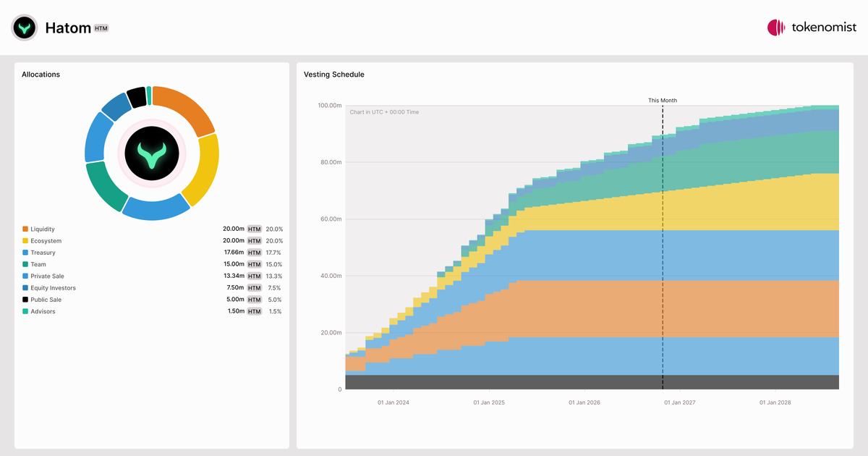Click the 1.5% Advisors percentage

(276, 311)
